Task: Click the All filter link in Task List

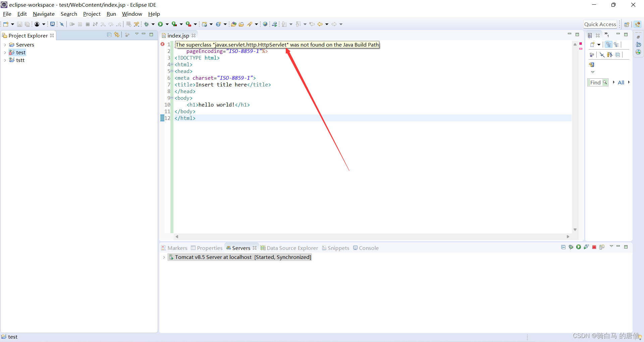Action: coord(621,82)
